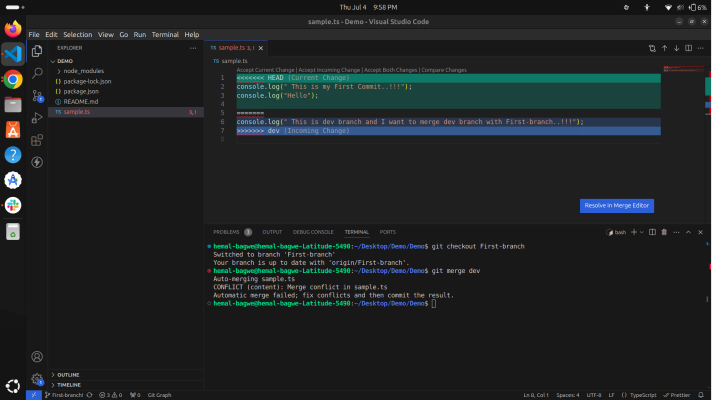The image size is (712, 400).
Task: Open the Search view in activity bar
Action: click(37, 73)
